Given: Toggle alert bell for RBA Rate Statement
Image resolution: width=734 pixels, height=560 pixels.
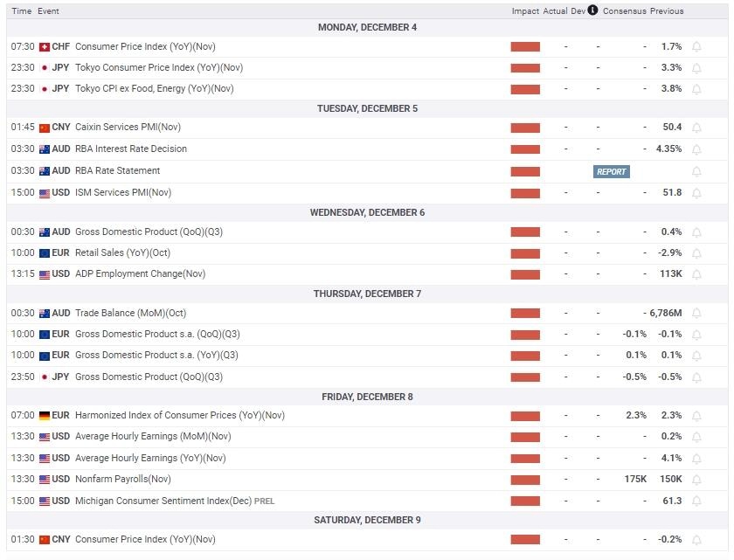Looking at the screenshot, I should click(696, 172).
